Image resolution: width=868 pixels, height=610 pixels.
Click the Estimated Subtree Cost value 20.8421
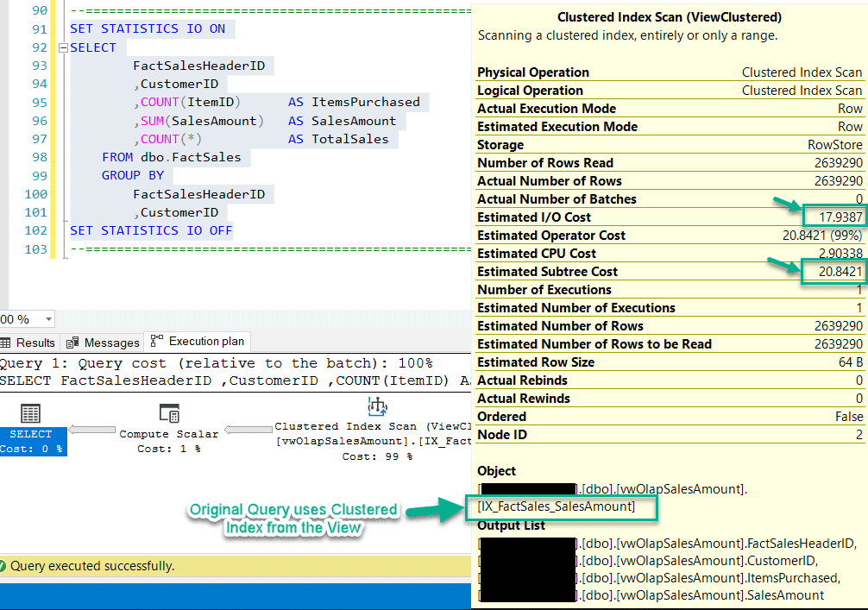click(840, 271)
